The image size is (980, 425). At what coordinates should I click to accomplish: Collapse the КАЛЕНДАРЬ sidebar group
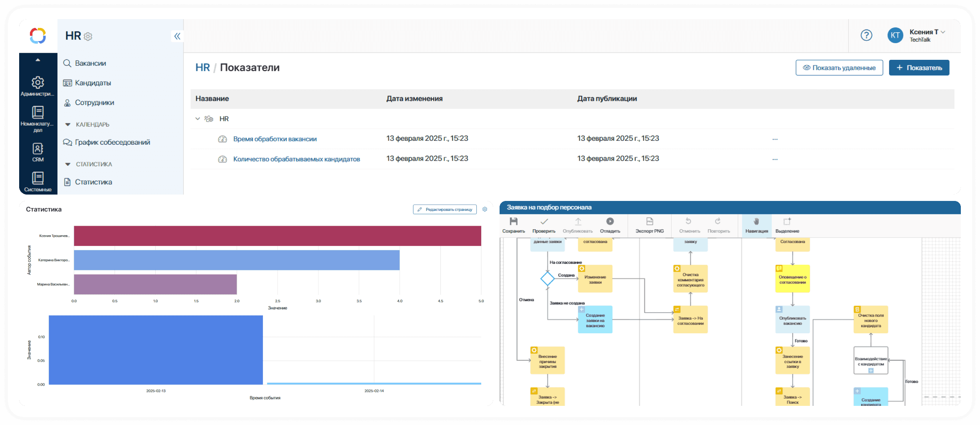[68, 124]
